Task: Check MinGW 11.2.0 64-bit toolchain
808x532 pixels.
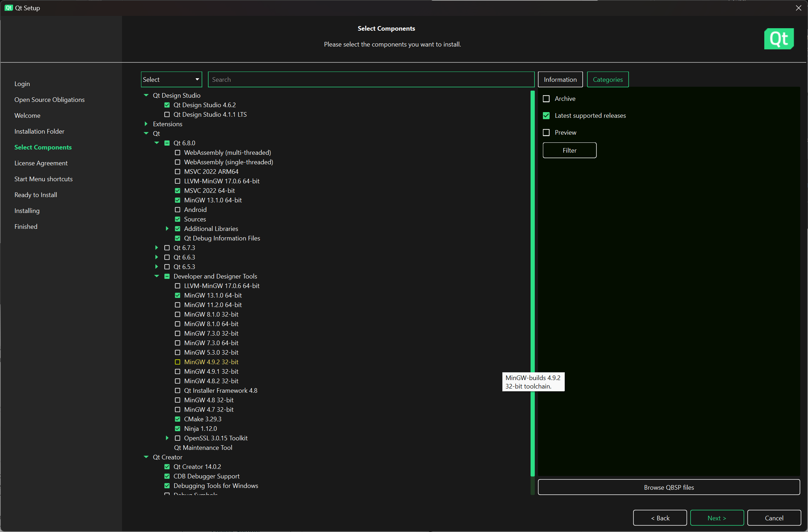Action: [x=178, y=305]
